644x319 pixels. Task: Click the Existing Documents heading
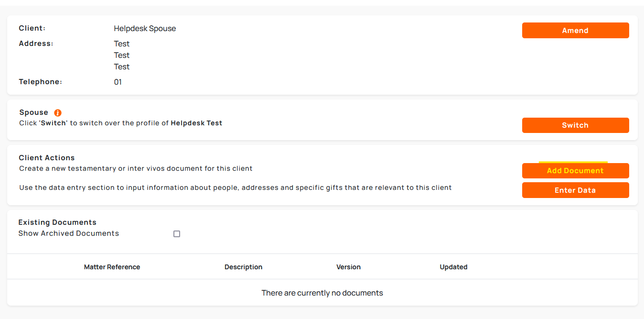[x=57, y=222]
